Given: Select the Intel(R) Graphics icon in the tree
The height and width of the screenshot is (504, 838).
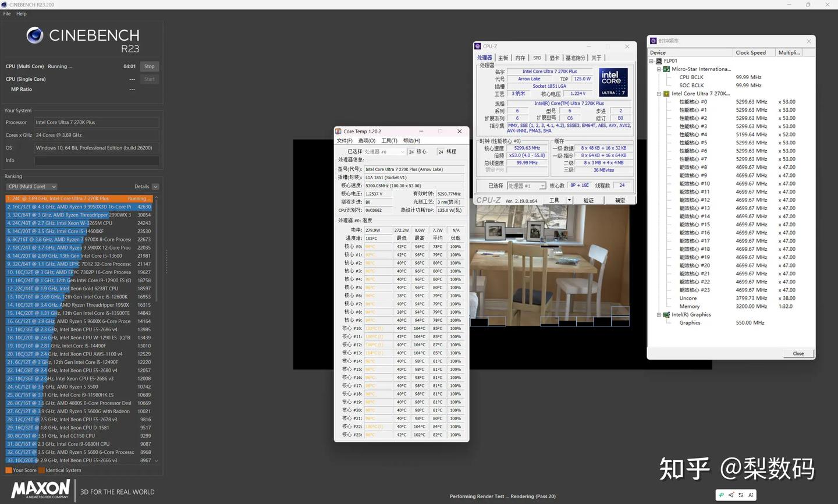Looking at the screenshot, I should (666, 314).
